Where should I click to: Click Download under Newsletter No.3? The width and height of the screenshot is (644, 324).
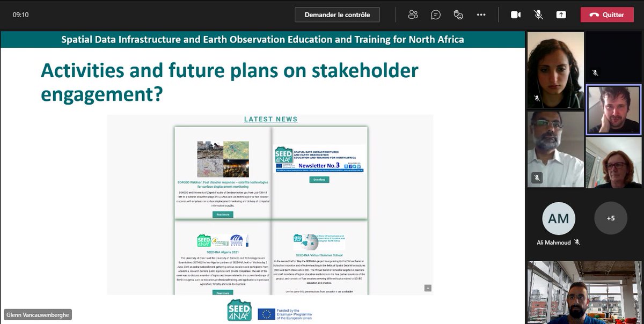click(x=319, y=180)
